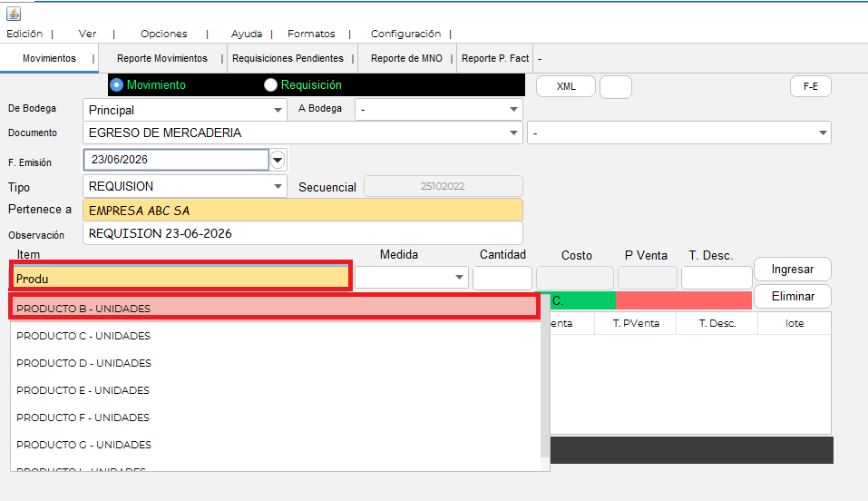Open the Medida dropdown
Image resolution: width=868 pixels, height=501 pixels.
click(411, 277)
